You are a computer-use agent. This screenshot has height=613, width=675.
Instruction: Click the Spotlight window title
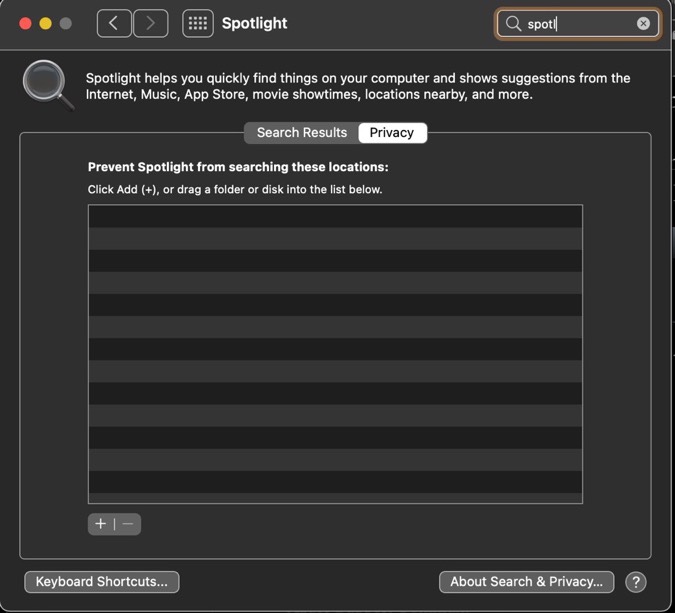click(x=254, y=23)
